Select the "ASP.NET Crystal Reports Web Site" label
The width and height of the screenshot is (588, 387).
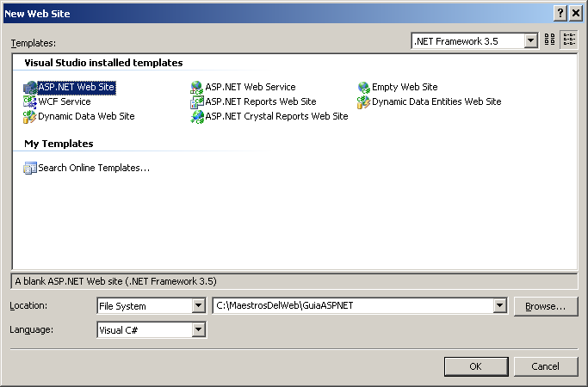click(x=276, y=116)
